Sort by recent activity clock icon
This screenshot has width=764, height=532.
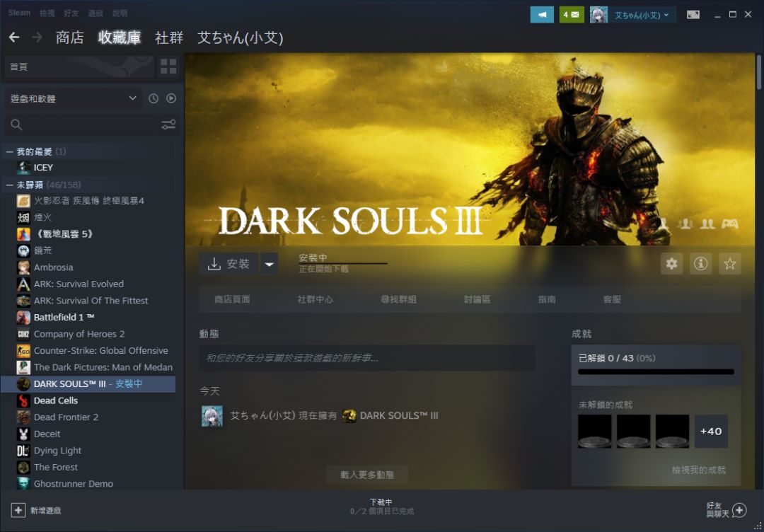pyautogui.click(x=154, y=98)
